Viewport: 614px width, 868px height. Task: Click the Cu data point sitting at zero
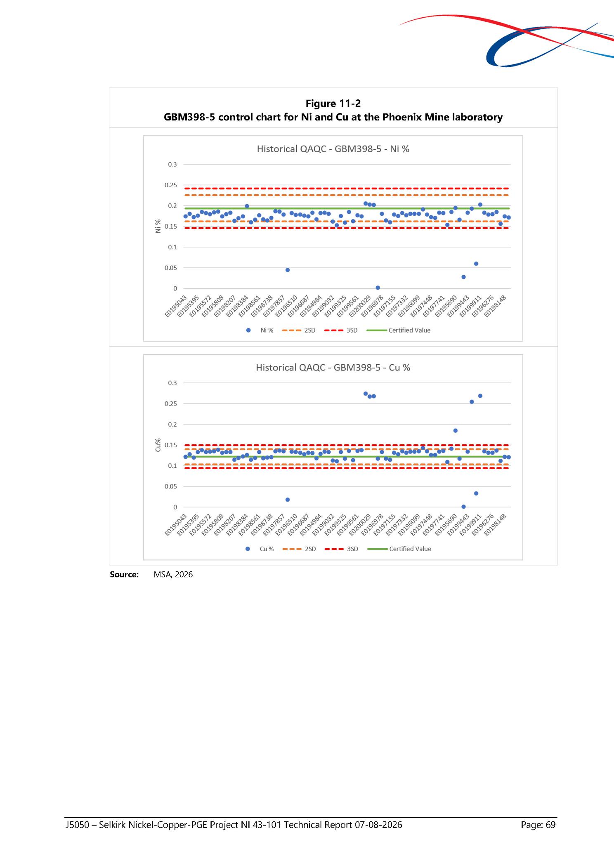[463, 507]
